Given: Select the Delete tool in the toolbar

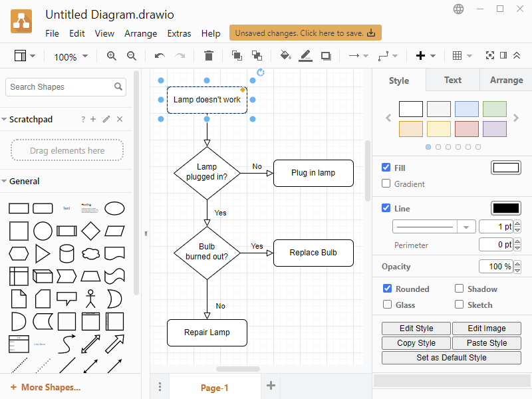Looking at the screenshot, I should 209,56.
